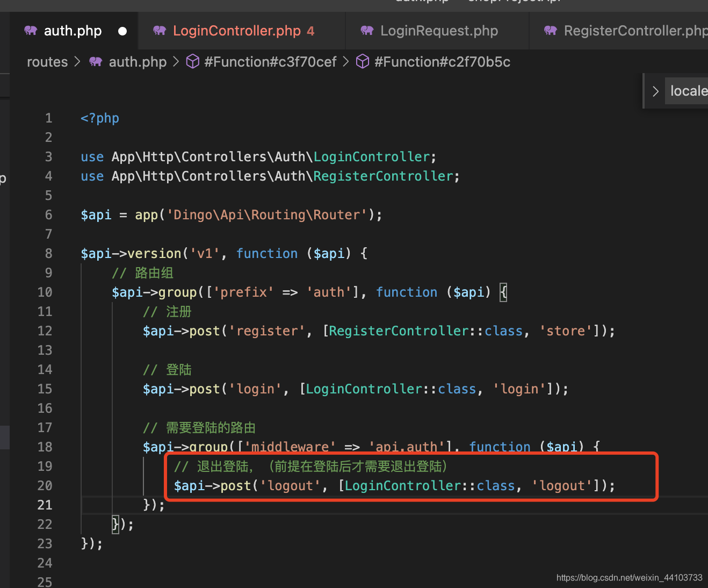Click the unsaved dot on auth.php tab

pos(122,31)
